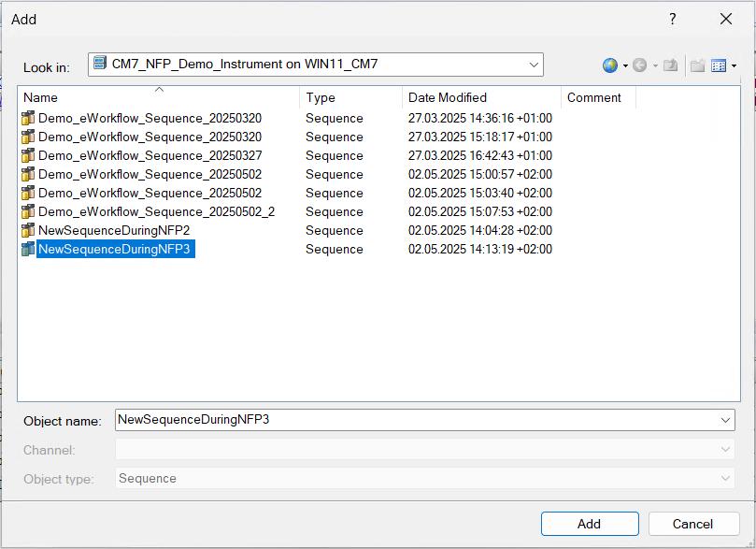Viewport: 756px width, 549px height.
Task: Click the icon beside NewSequenceDuringNFP3
Action: pos(28,249)
